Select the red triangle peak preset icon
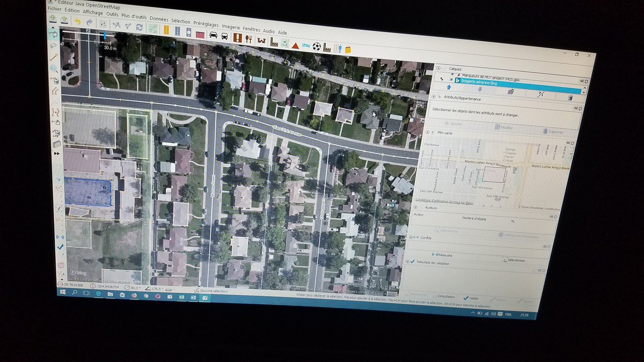This screenshot has height=362, width=644. pos(295,46)
